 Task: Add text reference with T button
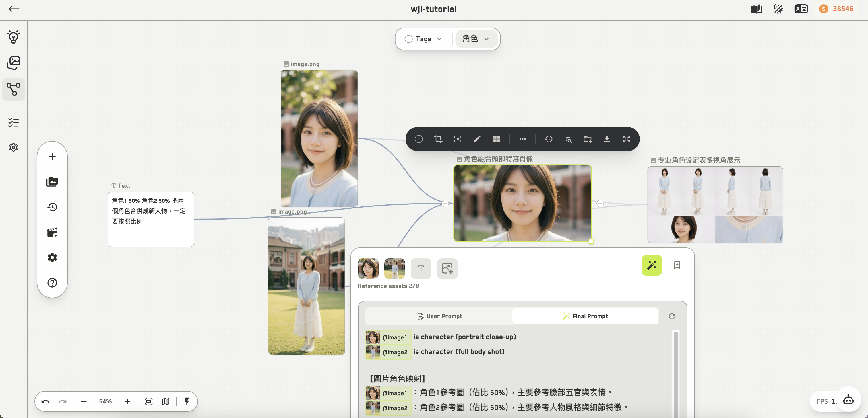coord(421,269)
